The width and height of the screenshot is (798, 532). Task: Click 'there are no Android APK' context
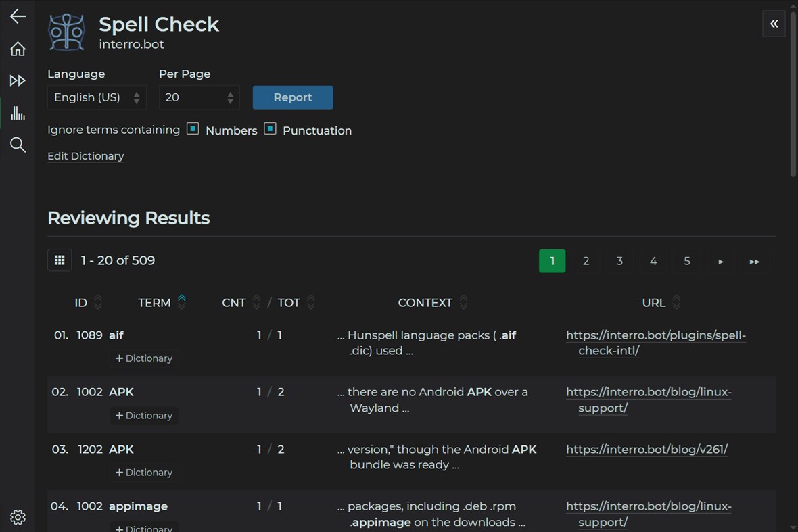pos(432,400)
